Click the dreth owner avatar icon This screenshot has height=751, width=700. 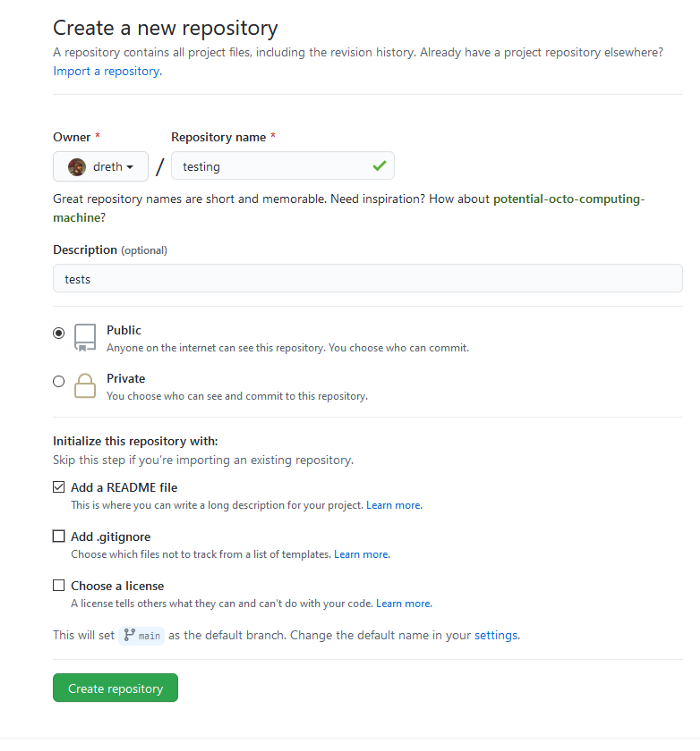click(x=77, y=167)
